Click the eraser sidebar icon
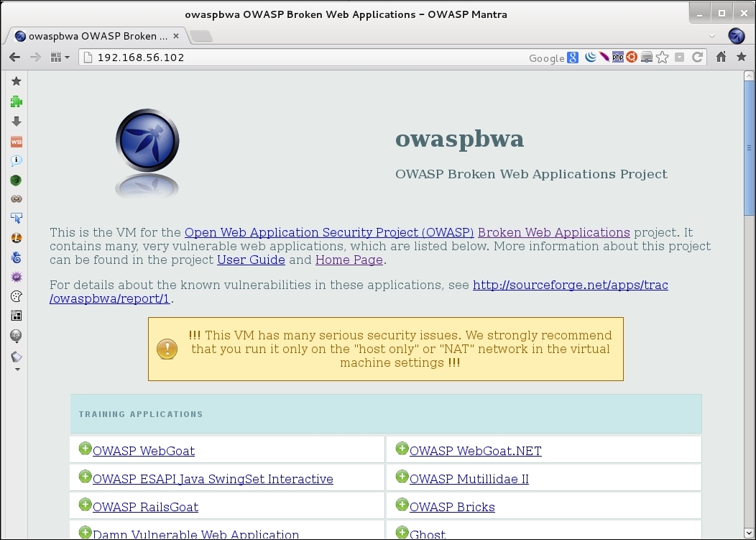 (17, 357)
